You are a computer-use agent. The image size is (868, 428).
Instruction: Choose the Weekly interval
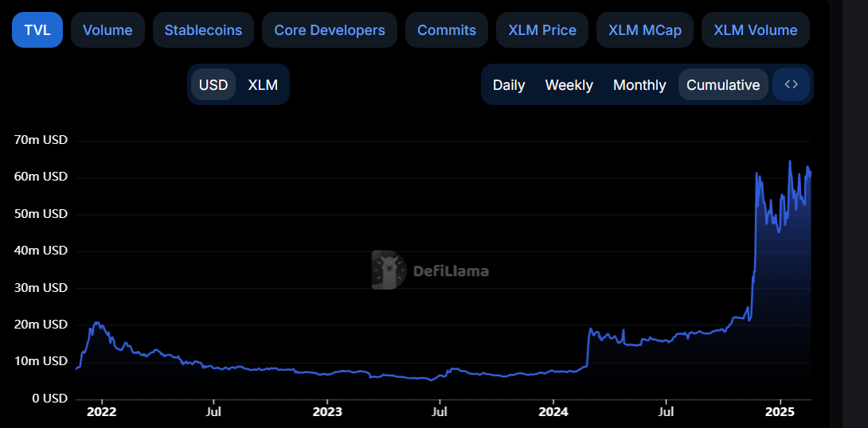[569, 85]
